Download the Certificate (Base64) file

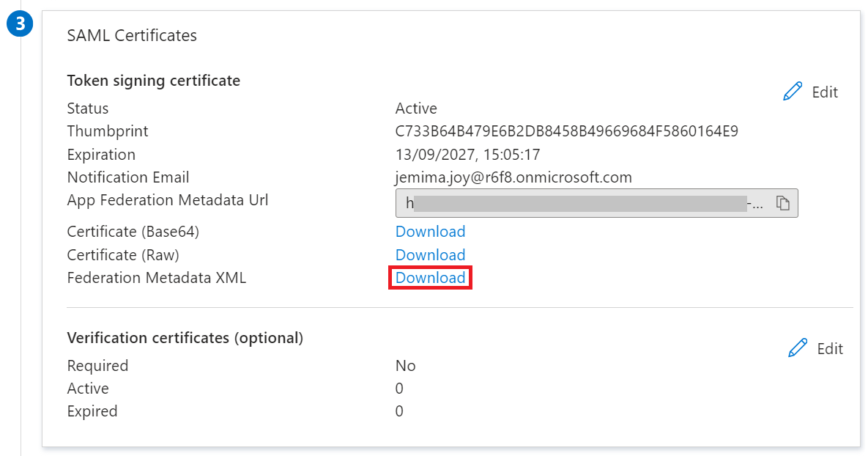tap(430, 232)
